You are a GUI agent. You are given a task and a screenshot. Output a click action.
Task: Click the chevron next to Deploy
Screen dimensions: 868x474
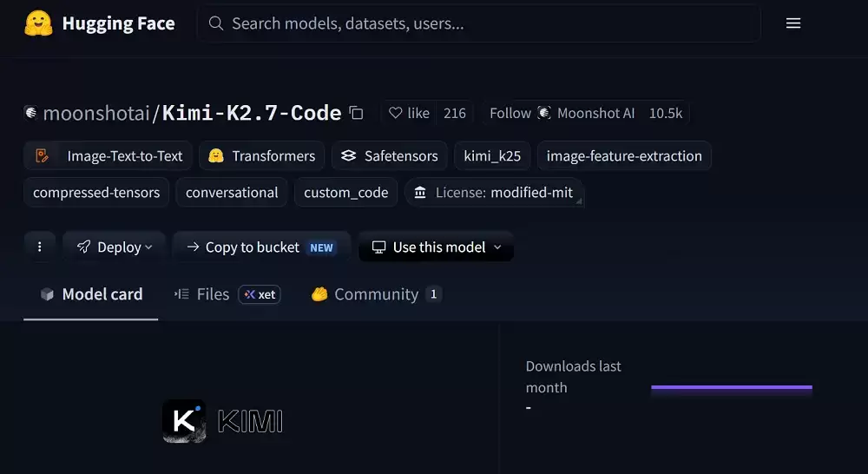coord(148,247)
